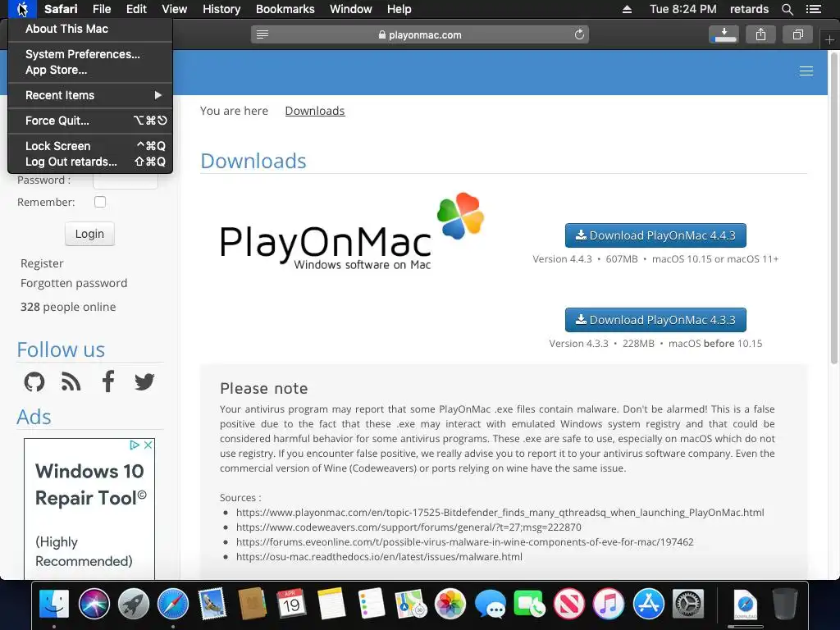Click the page's vertical scrollbar

coord(834,208)
